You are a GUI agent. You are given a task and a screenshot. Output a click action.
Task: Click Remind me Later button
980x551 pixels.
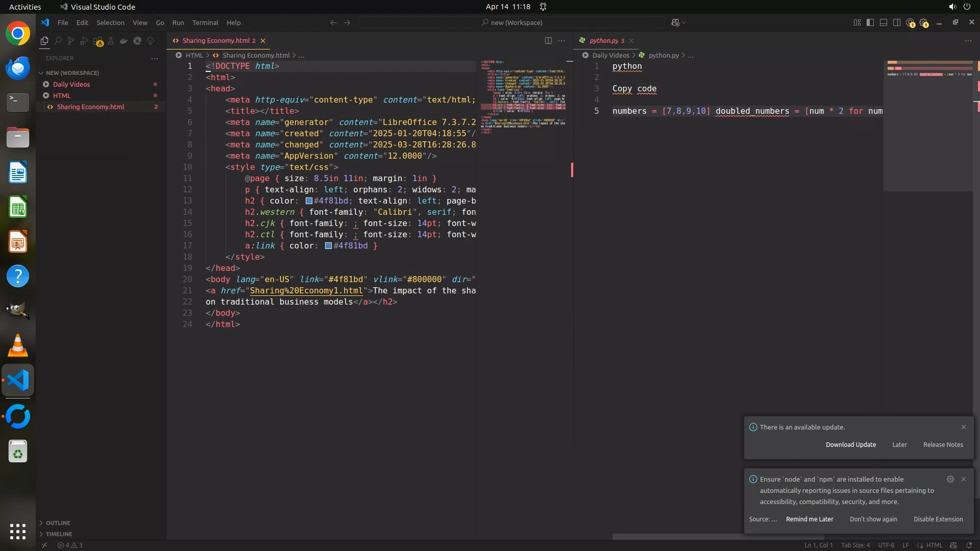click(810, 519)
